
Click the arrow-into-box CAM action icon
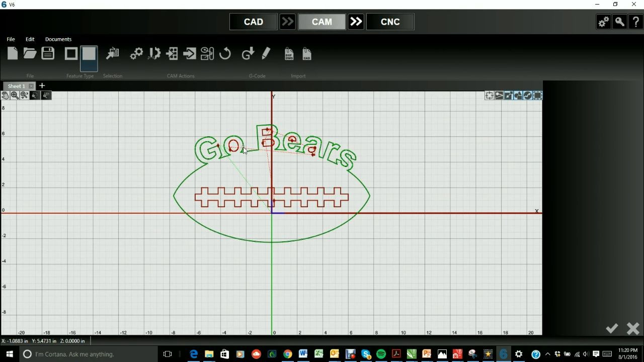coord(190,54)
